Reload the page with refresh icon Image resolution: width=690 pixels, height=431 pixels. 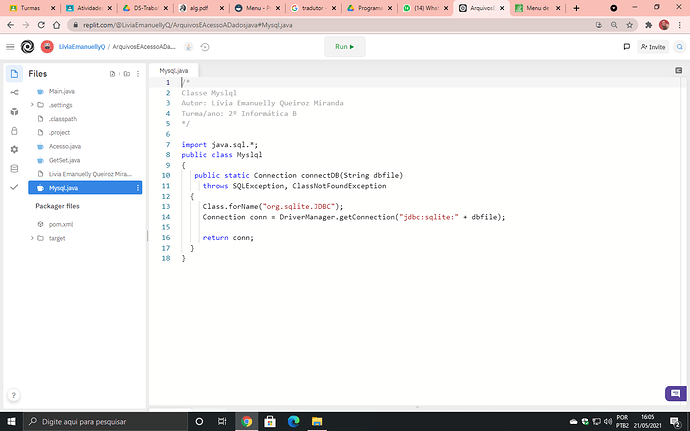(41, 25)
